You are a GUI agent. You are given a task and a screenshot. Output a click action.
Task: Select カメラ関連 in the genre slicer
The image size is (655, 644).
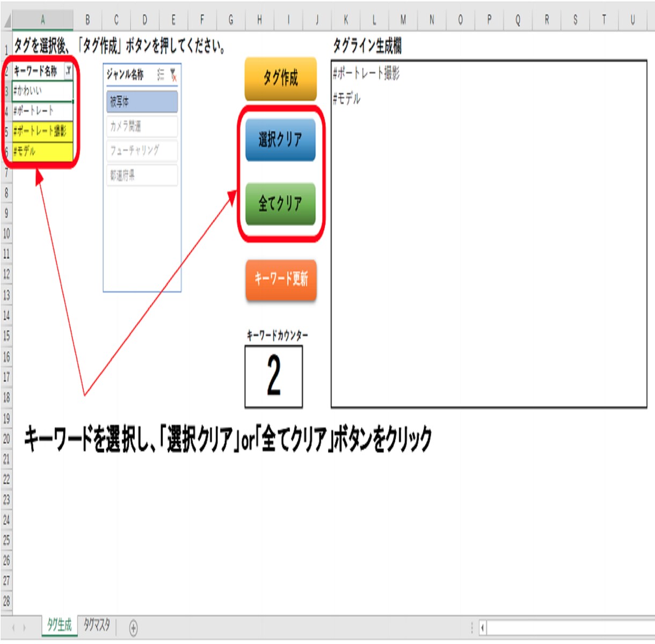(142, 126)
